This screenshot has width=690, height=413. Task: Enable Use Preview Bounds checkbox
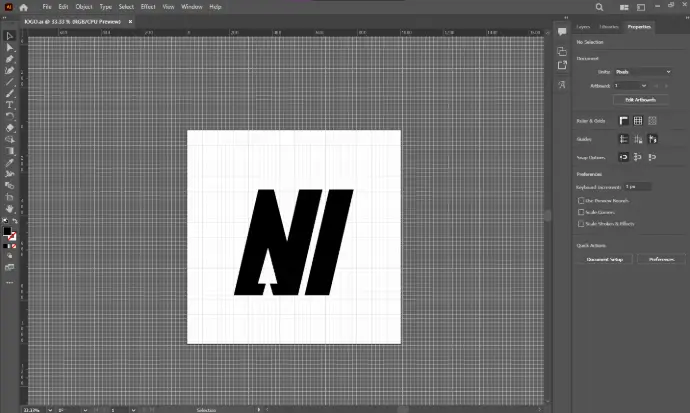point(581,201)
